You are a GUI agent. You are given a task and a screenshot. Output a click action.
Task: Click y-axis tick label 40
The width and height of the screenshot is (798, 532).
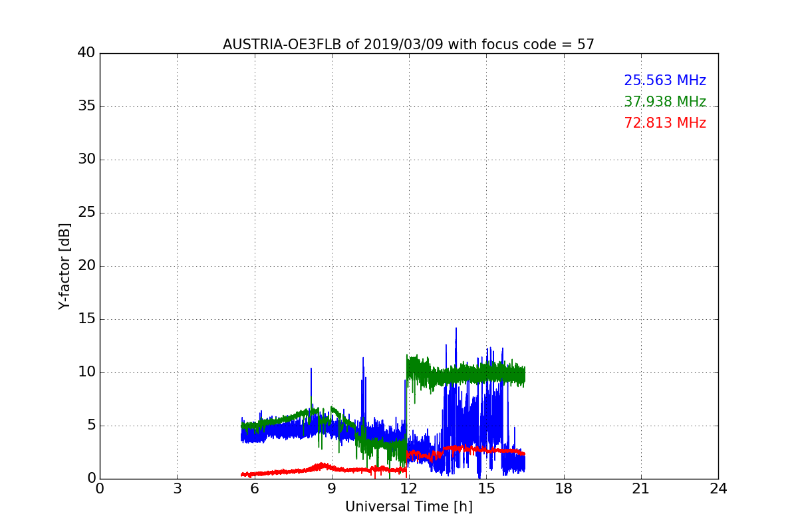click(x=86, y=53)
